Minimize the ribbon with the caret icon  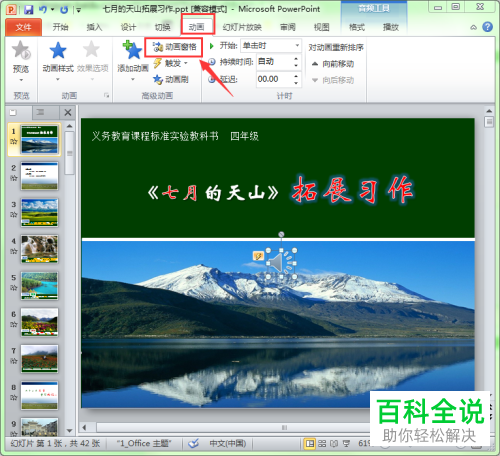(x=473, y=28)
